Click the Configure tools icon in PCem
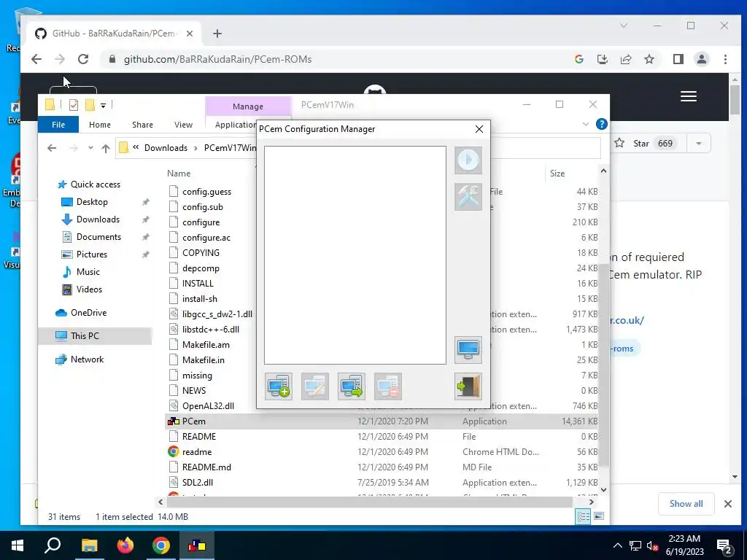Viewport: 747px width, 560px height. pyautogui.click(x=468, y=197)
